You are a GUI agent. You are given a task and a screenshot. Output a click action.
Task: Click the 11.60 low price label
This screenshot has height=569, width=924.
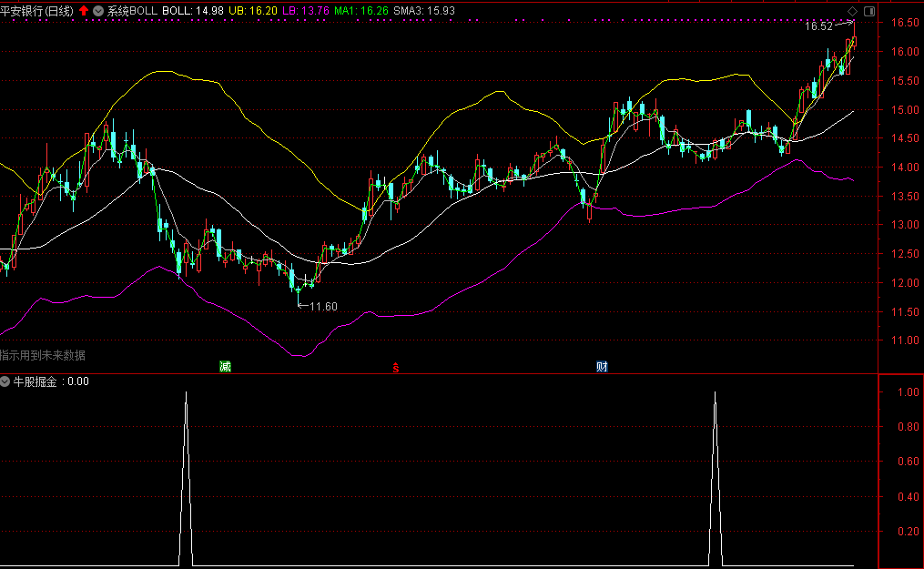pos(323,306)
